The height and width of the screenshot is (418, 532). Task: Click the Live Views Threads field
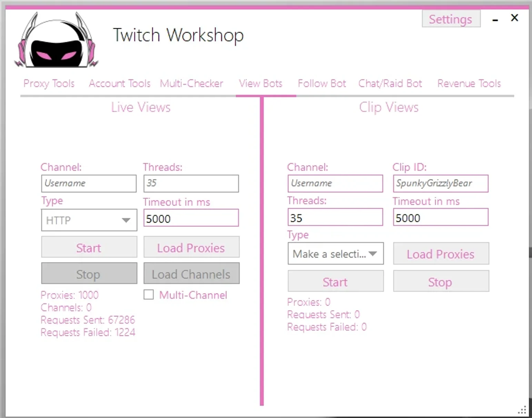coord(191,183)
